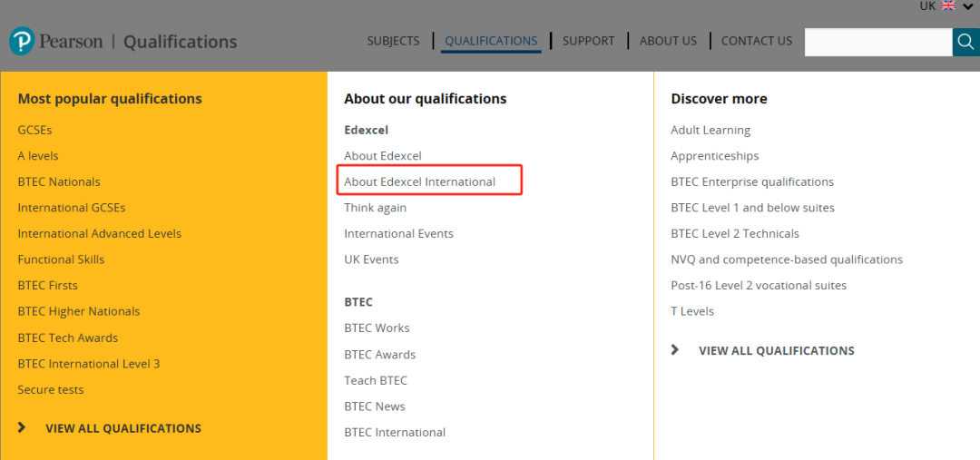Click Think again link
This screenshot has height=460, width=980.
coord(375,208)
